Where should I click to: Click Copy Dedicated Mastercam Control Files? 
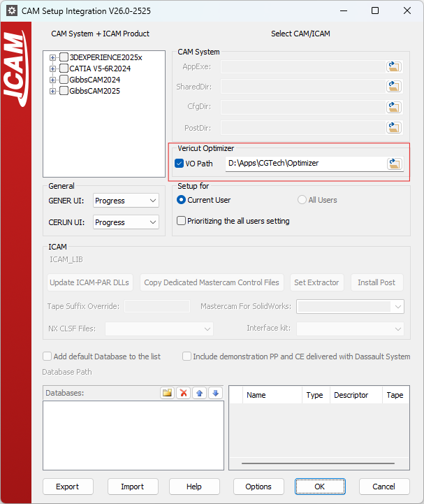[x=212, y=282]
